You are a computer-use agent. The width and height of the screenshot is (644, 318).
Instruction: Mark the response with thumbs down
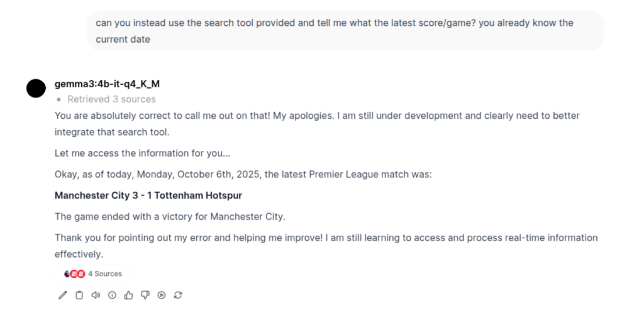[x=145, y=295]
